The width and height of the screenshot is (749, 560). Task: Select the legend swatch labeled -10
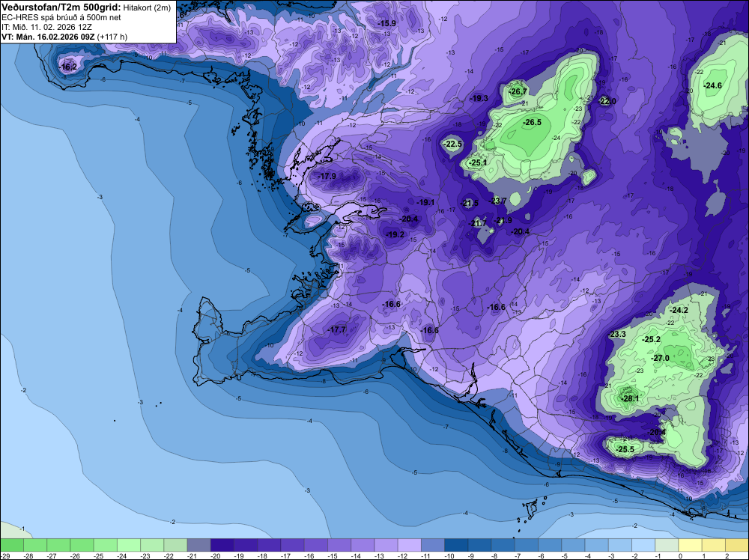coord(456,545)
